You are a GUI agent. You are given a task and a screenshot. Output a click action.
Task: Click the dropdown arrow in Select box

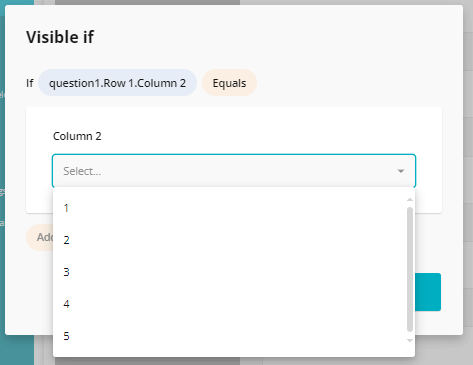401,171
